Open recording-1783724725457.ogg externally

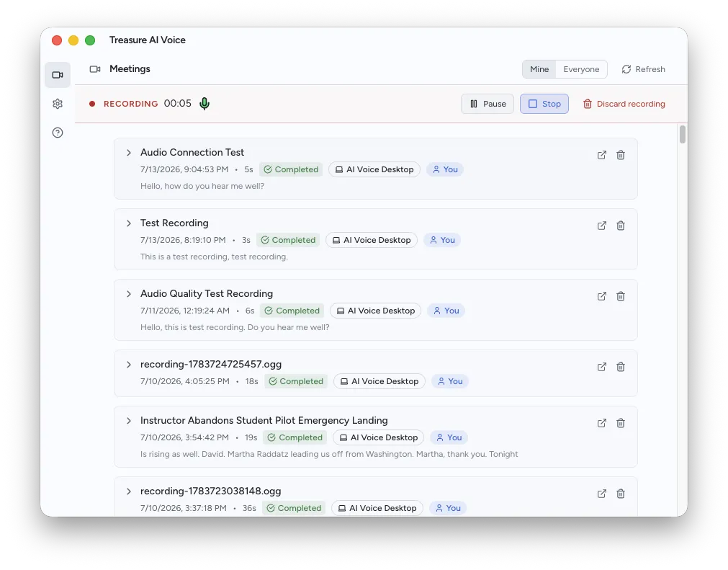click(x=602, y=367)
